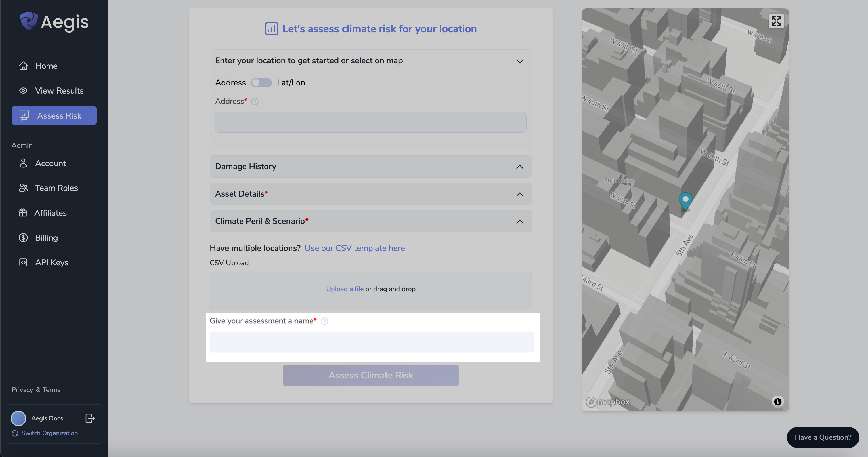Click the blue location pin on map
This screenshot has height=457, width=868.
[685, 201]
